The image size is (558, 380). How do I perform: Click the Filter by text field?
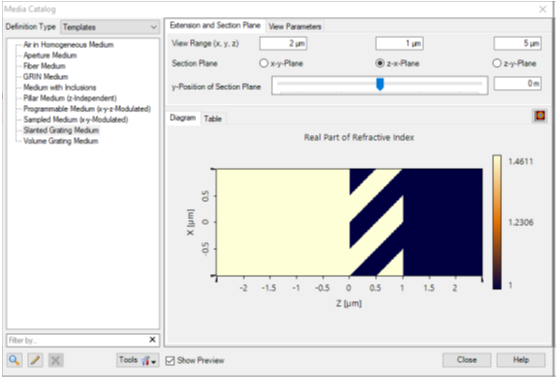coord(77,340)
